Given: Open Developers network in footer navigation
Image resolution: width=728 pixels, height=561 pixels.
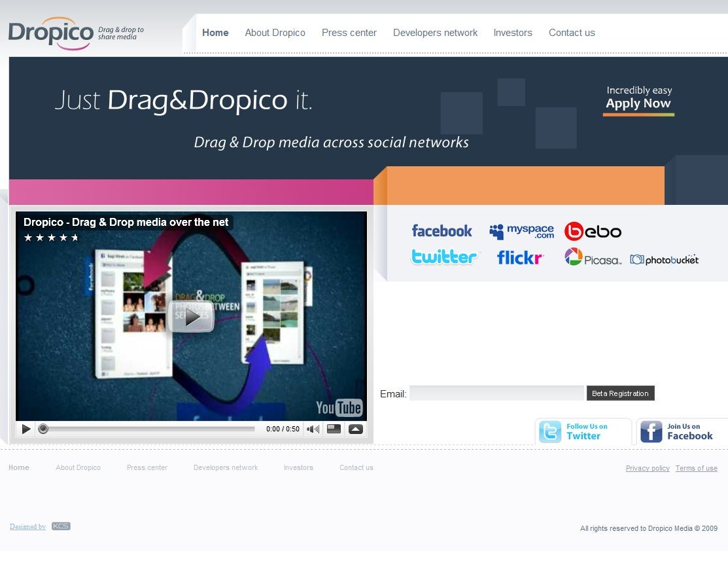Looking at the screenshot, I should (226, 467).
